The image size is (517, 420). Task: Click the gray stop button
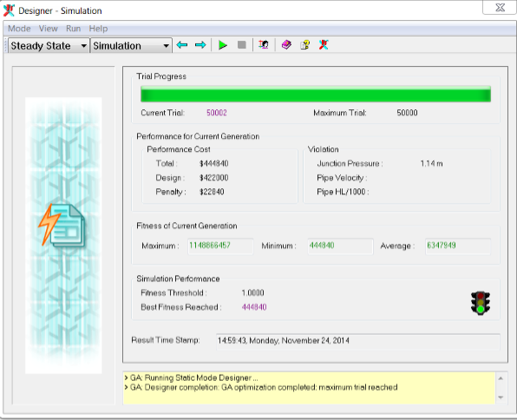(x=242, y=44)
